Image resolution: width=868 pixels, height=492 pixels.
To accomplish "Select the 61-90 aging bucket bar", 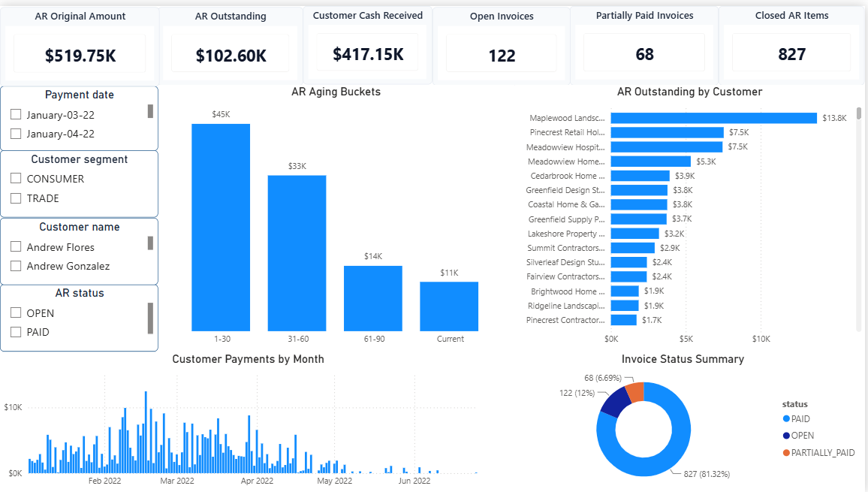I will [x=373, y=299].
